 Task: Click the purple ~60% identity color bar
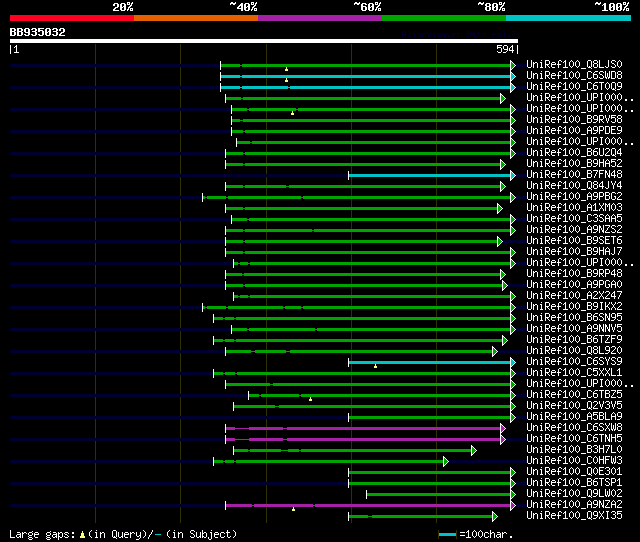coord(320,18)
